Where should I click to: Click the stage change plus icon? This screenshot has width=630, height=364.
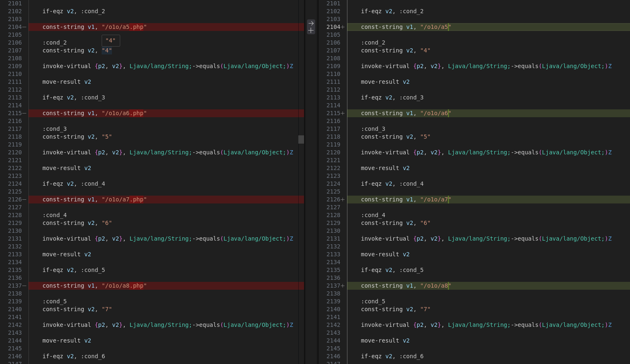pos(311,30)
